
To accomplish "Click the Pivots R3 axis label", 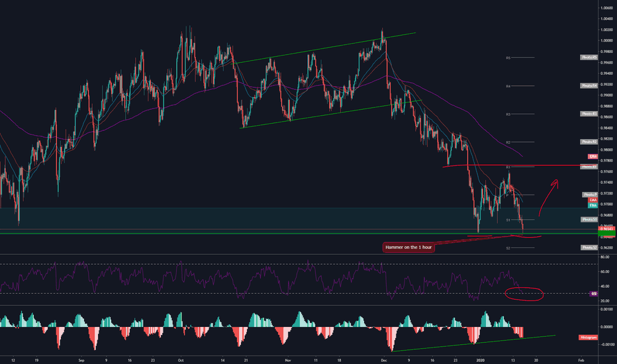I will [589, 114].
